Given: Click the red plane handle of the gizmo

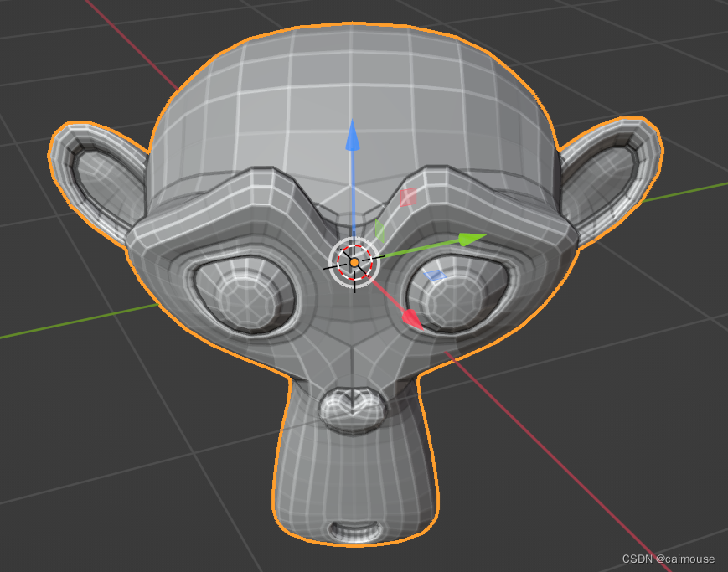Looking at the screenshot, I should [x=409, y=197].
